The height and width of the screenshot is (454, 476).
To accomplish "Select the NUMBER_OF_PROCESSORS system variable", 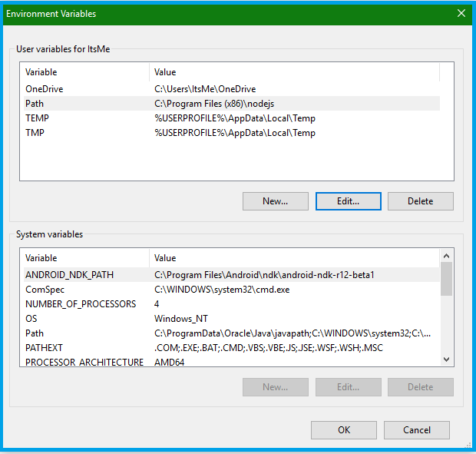I will click(232, 304).
